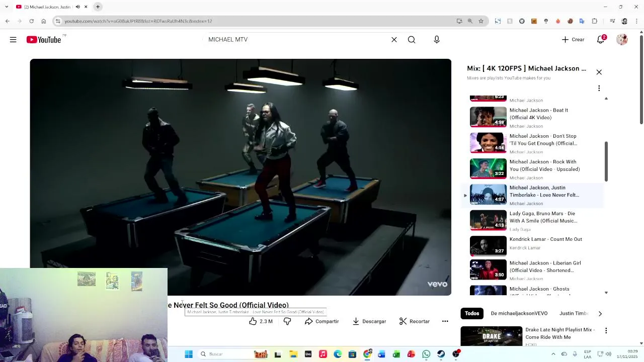Image resolution: width=644 pixels, height=362 pixels.
Task: Open the tab search dropdown arrow
Action: [6, 7]
